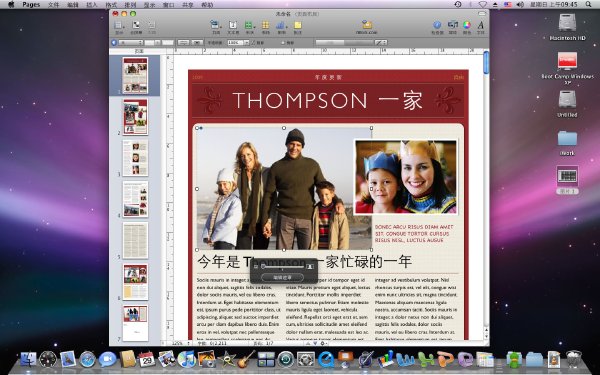Click the THOMPSON 一家 title text
This screenshot has width=600, height=375.
[328, 100]
